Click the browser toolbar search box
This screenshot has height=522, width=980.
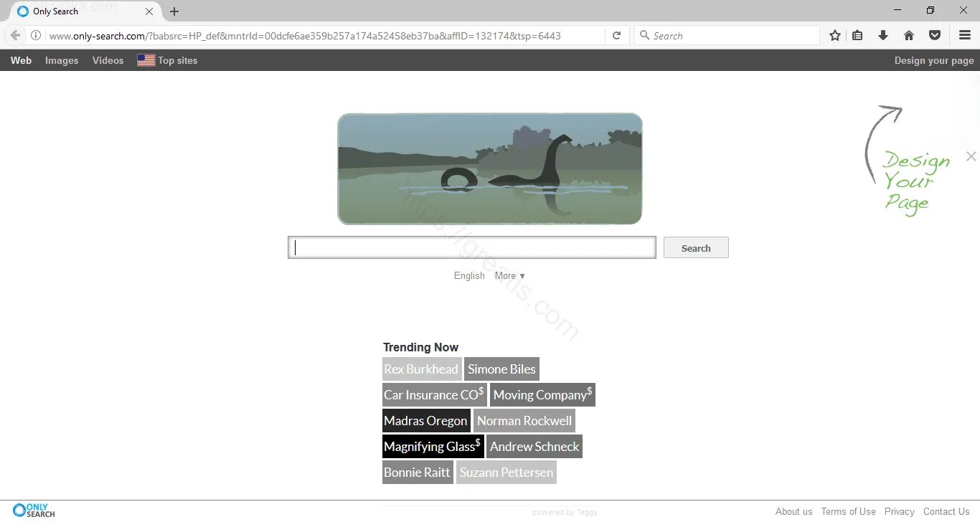(727, 35)
